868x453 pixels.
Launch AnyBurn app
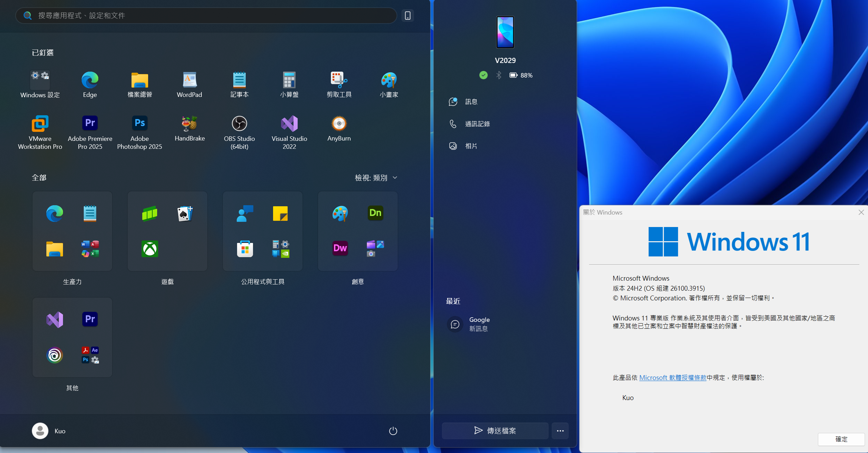(339, 129)
